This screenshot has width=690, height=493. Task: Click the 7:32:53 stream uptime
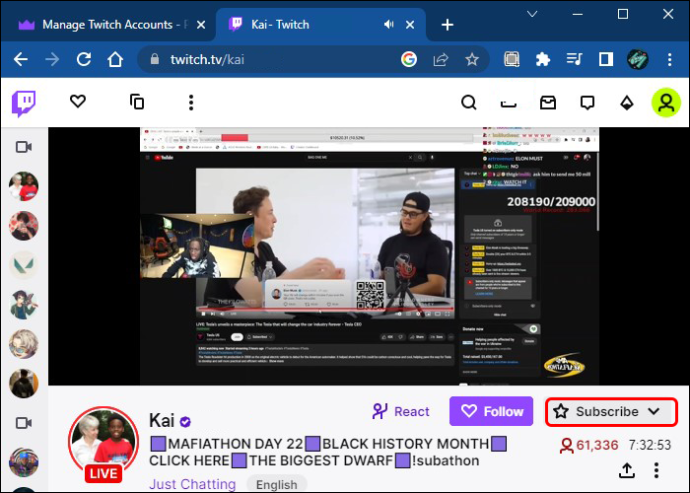pos(650,445)
